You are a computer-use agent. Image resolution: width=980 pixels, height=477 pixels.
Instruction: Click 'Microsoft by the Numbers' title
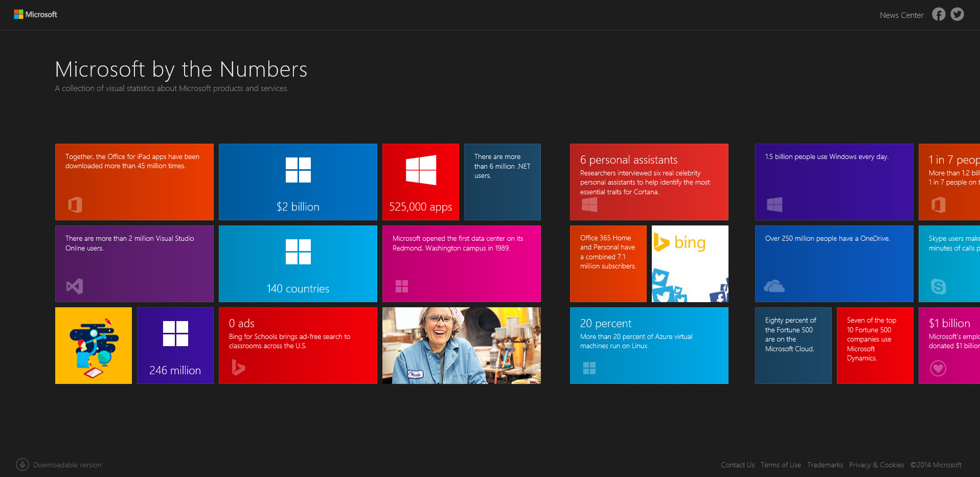[181, 70]
